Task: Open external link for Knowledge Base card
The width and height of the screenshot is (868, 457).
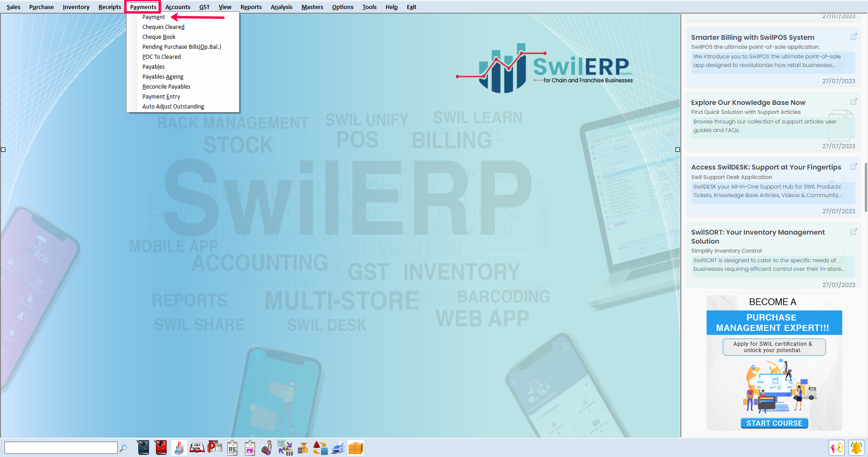Action: (x=854, y=102)
